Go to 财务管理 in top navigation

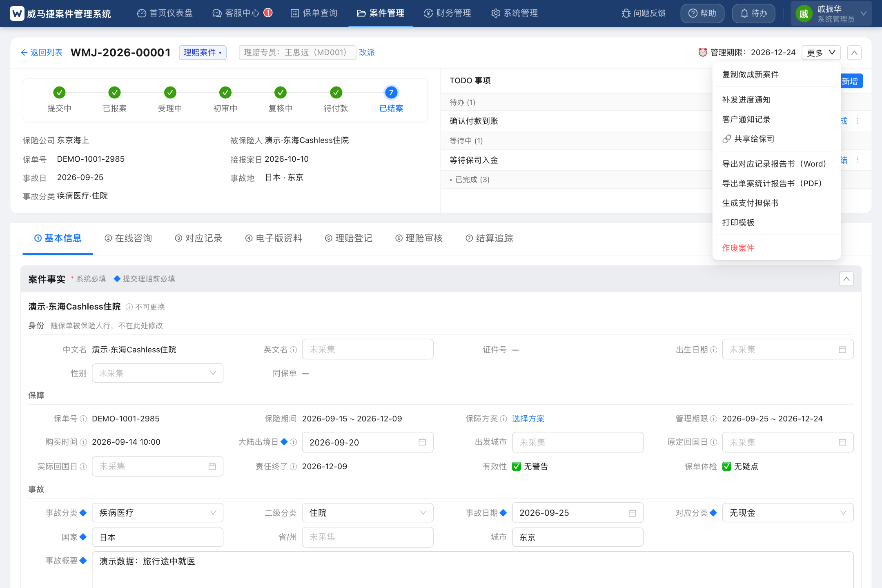point(448,13)
